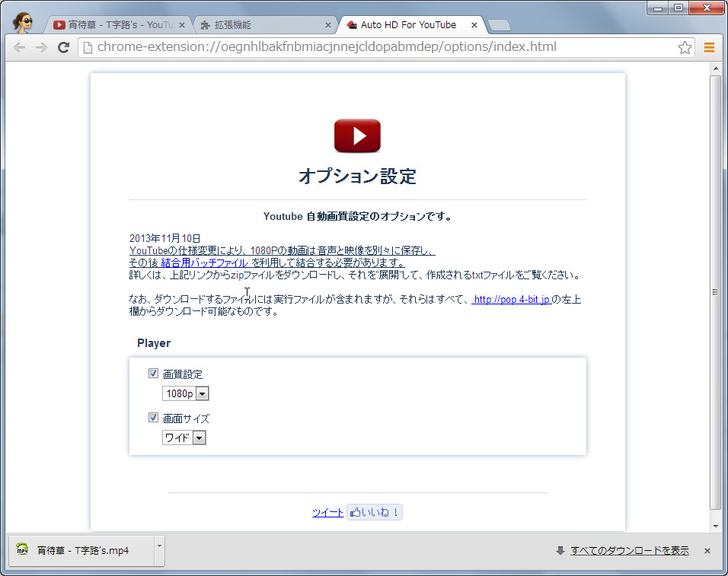728x576 pixels.
Task: Toggle the 画面サイズ checkbox
Action: (153, 418)
